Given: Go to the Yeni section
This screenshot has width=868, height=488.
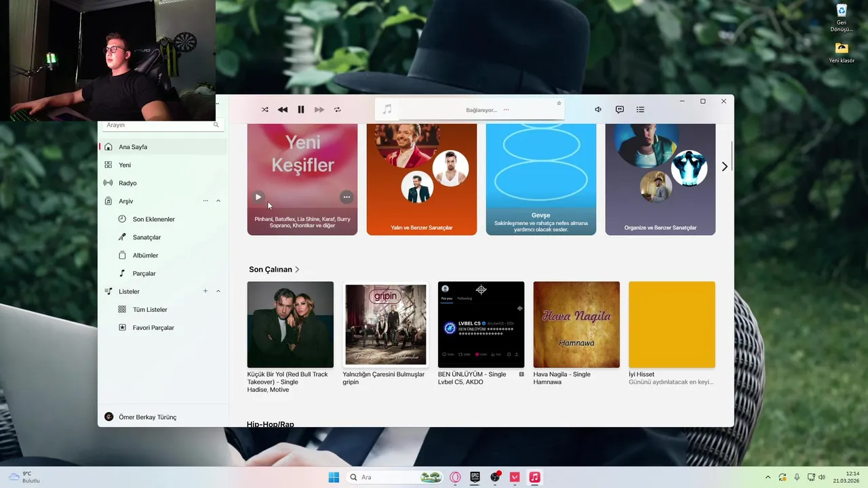Looking at the screenshot, I should (x=163, y=165).
